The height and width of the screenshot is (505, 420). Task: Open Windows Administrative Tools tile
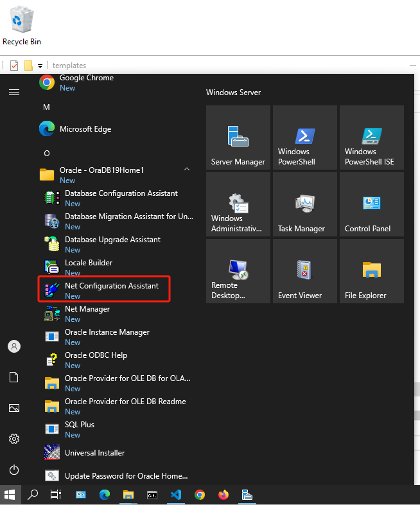click(238, 204)
